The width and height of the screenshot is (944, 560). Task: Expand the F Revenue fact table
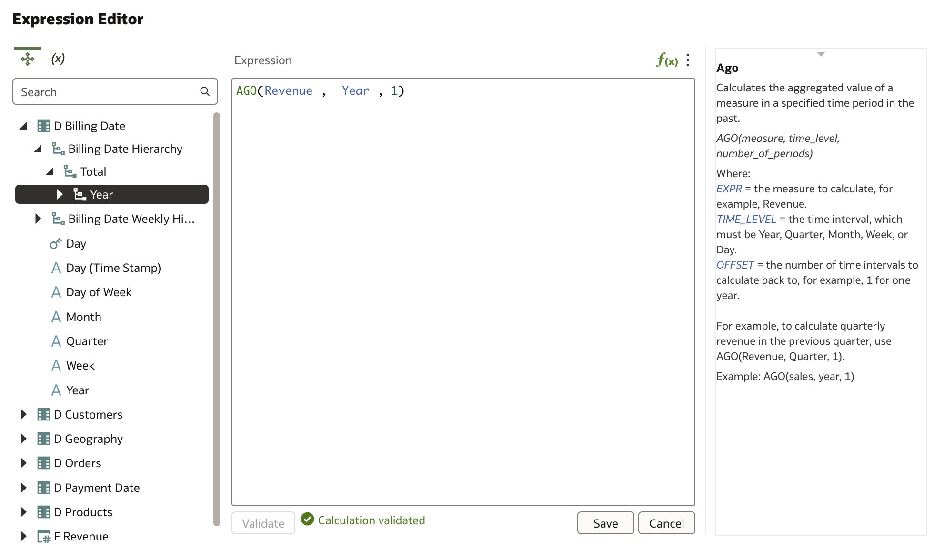[23, 536]
